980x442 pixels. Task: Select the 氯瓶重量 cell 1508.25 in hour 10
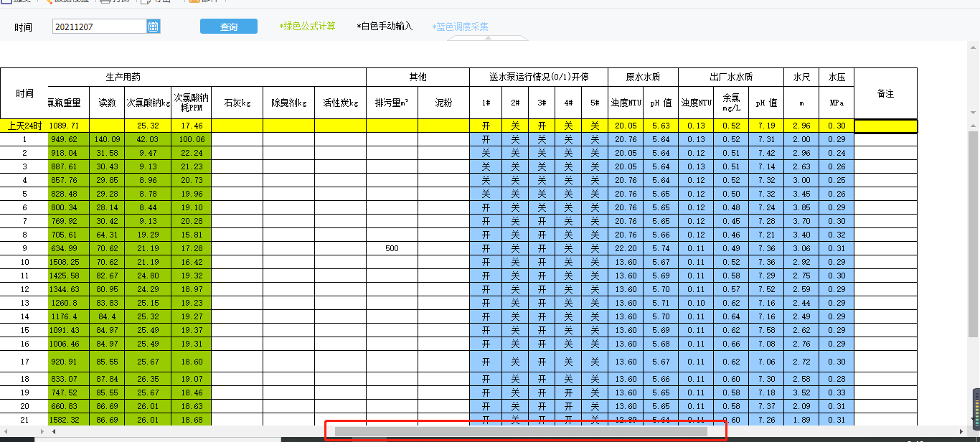point(69,262)
